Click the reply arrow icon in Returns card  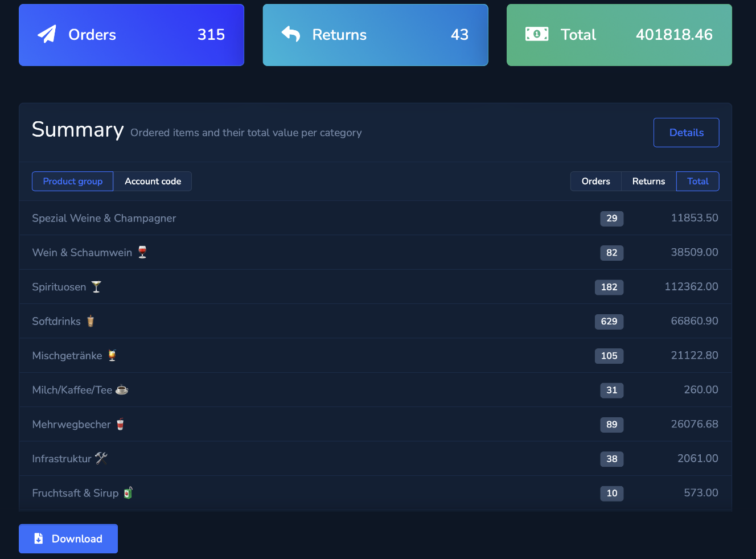coord(290,34)
